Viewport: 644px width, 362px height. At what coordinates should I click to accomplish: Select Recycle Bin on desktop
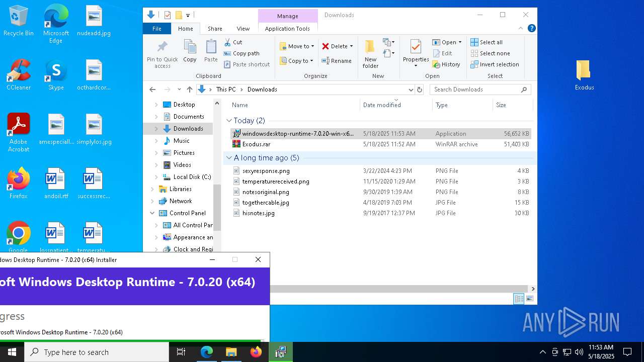pos(19,21)
